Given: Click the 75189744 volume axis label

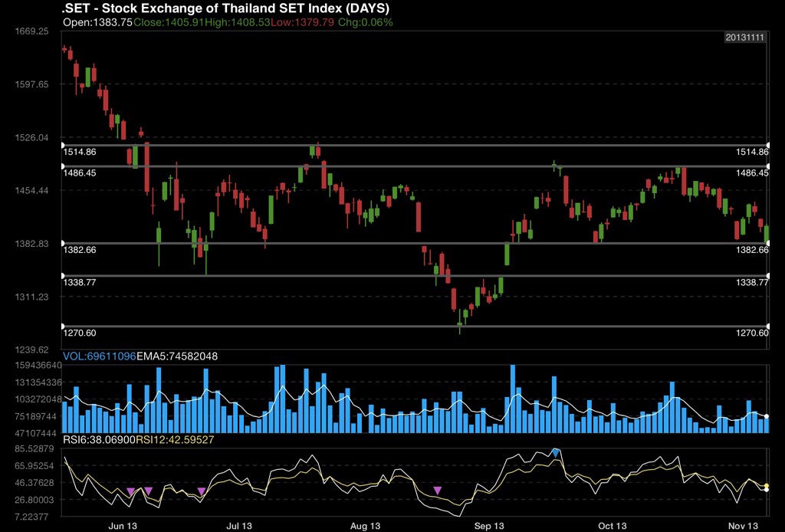Looking at the screenshot, I should (35, 416).
